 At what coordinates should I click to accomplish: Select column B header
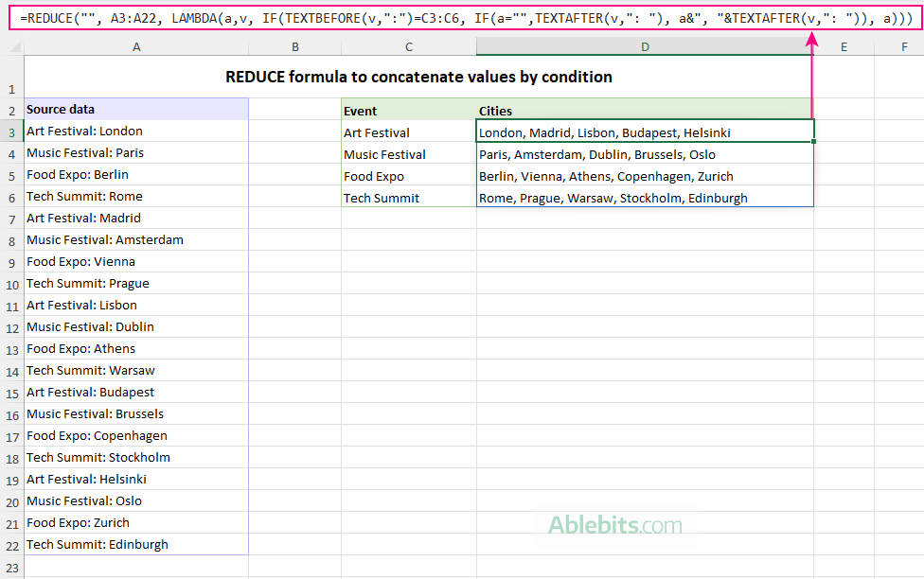coord(294,47)
